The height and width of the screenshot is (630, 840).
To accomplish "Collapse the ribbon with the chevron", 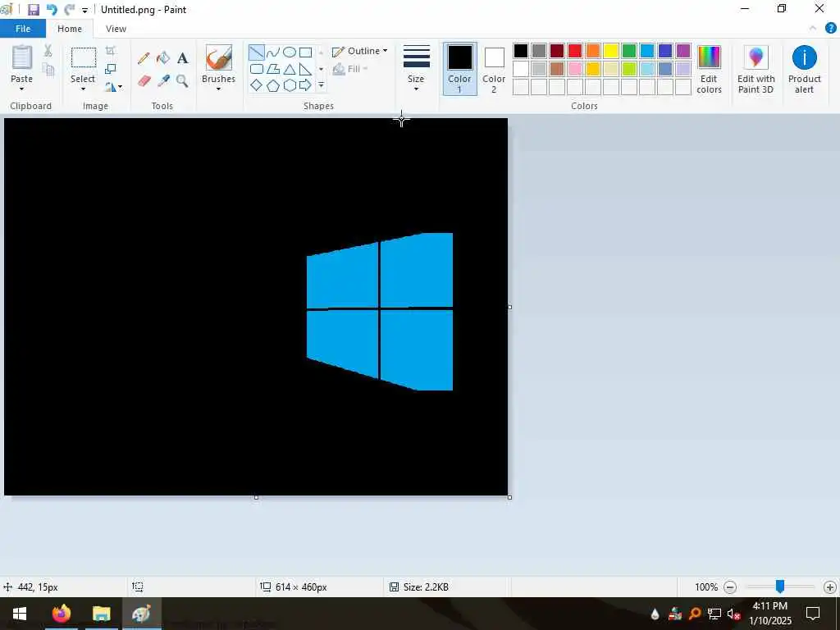I will [x=813, y=29].
